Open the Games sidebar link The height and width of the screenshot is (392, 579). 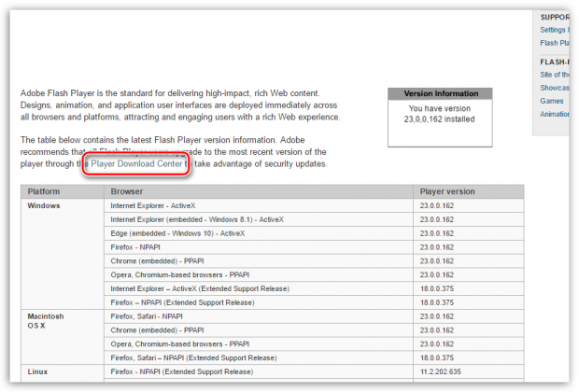point(552,101)
